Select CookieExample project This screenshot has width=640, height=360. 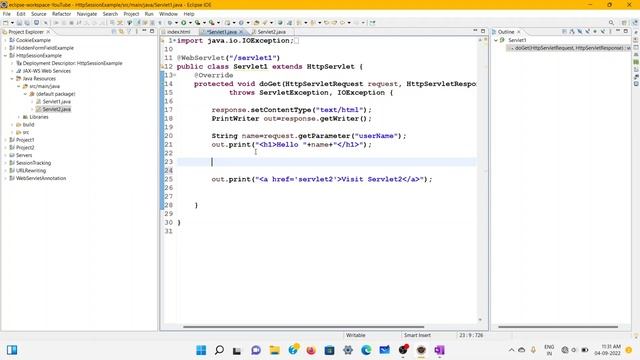[x=33, y=40]
